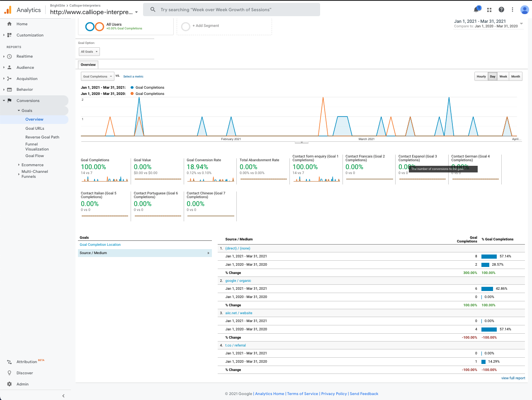Click the view full report link

[x=513, y=378]
